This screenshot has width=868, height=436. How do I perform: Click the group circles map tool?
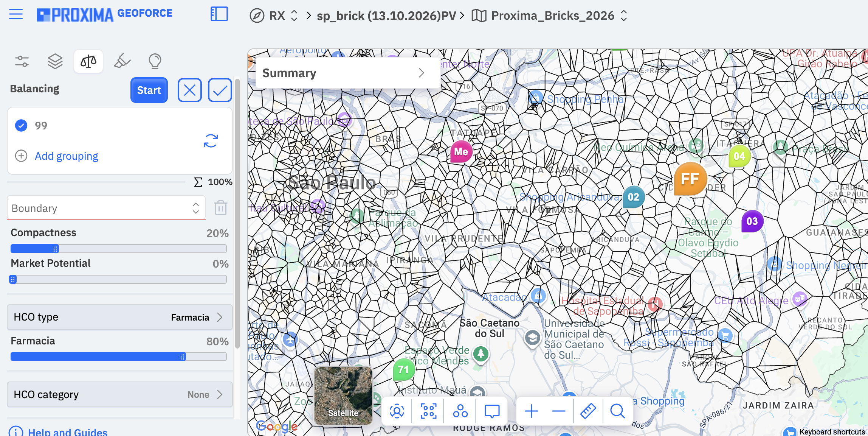tap(460, 411)
